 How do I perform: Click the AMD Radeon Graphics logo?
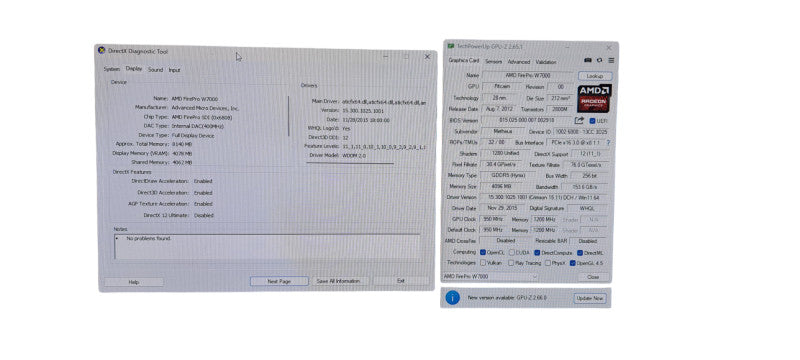(594, 98)
